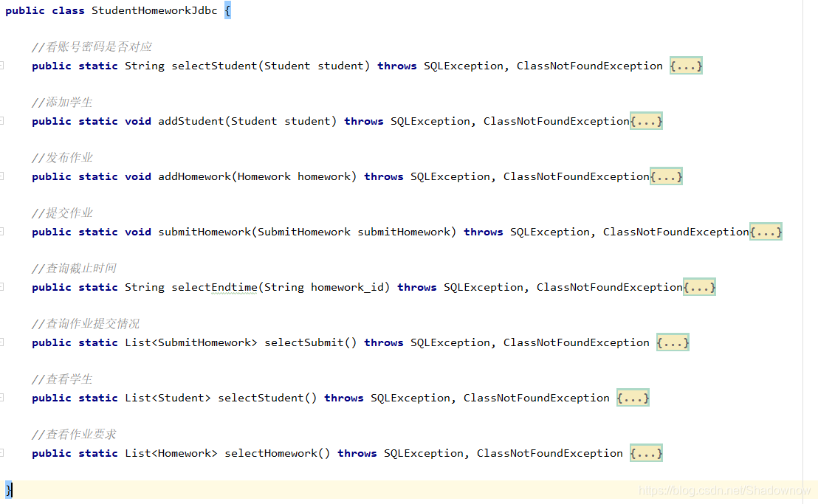Click gutter fold marker beside addStudent line
The image size is (818, 504).
[1, 121]
